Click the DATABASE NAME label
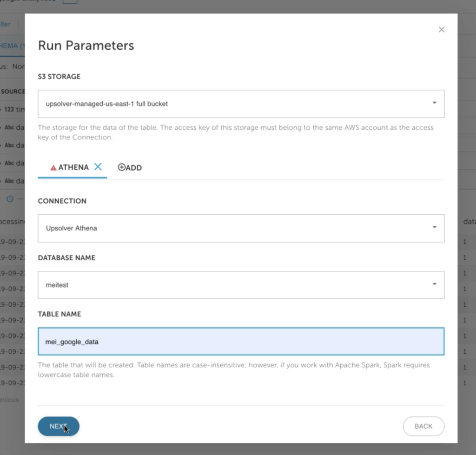Screen dimensions: 476x455 (66, 257)
